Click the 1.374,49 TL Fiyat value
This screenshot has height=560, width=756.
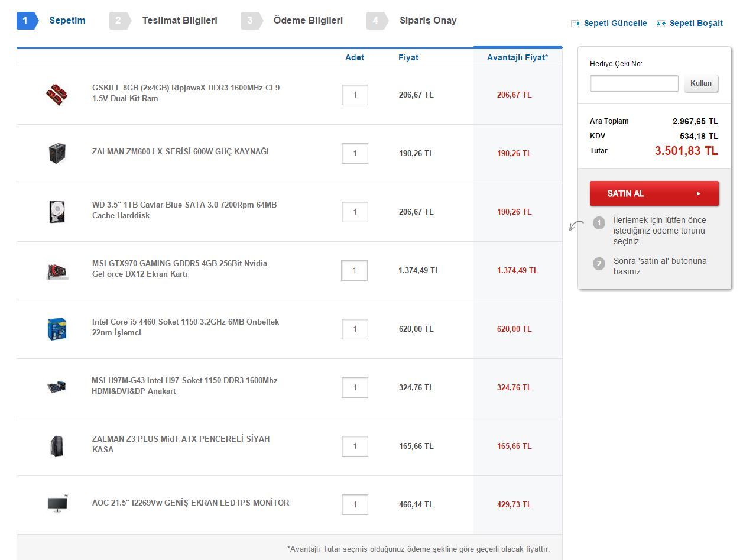[x=419, y=270]
